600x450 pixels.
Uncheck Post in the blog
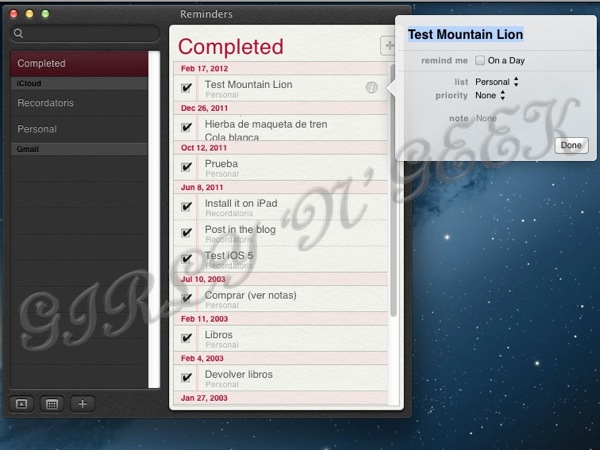[x=186, y=233]
